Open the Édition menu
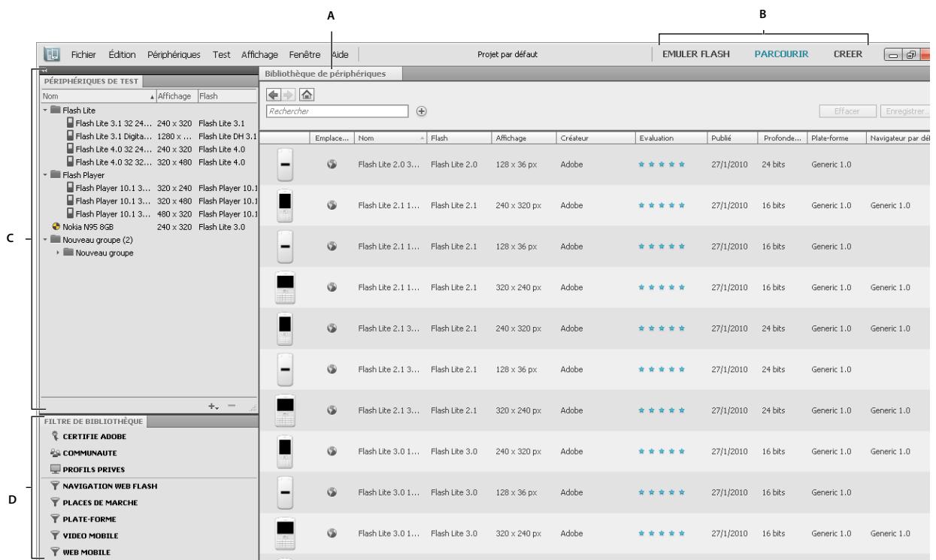The width and height of the screenshot is (936, 560). tap(124, 55)
